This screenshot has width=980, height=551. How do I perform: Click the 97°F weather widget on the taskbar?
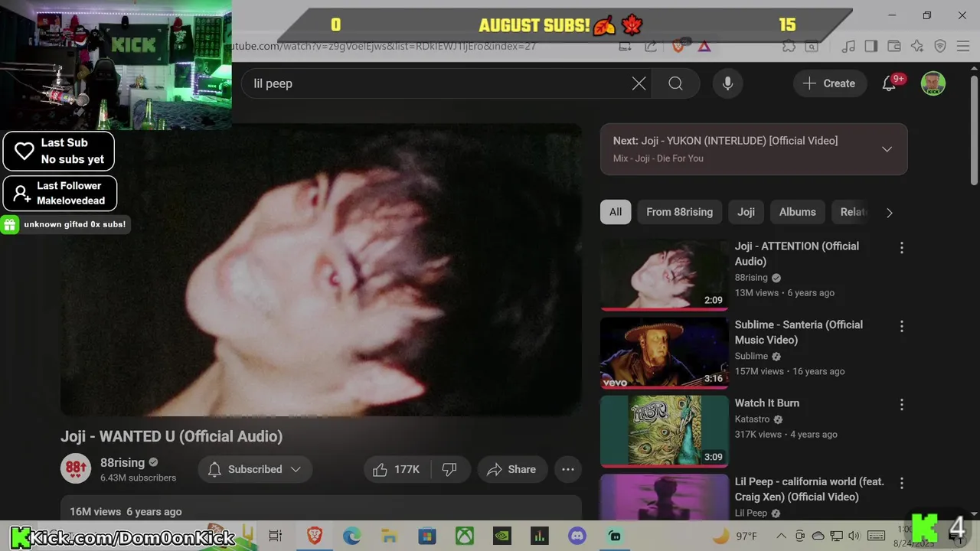pos(735,536)
